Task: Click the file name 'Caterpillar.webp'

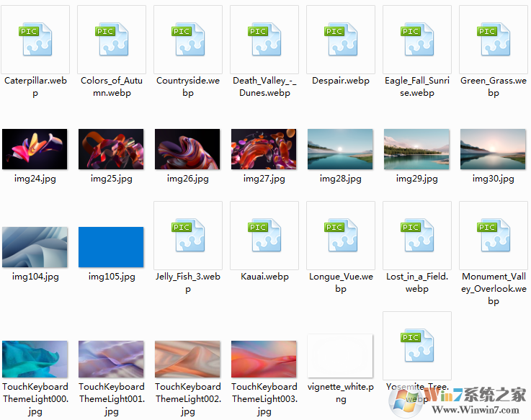Action: 35,86
